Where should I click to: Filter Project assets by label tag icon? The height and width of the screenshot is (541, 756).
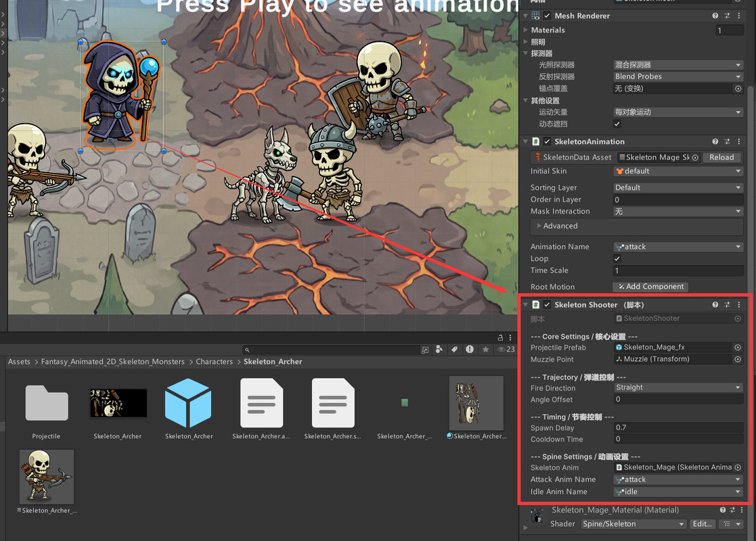coord(454,350)
